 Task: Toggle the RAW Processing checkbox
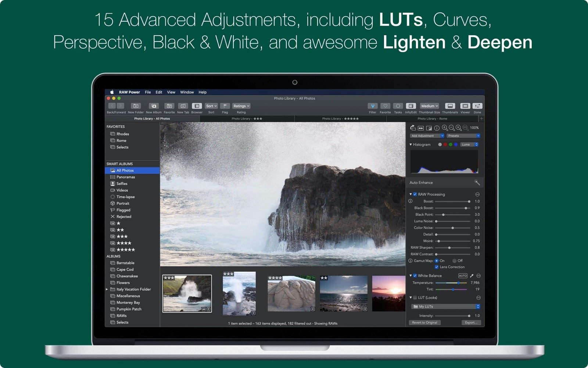click(415, 194)
